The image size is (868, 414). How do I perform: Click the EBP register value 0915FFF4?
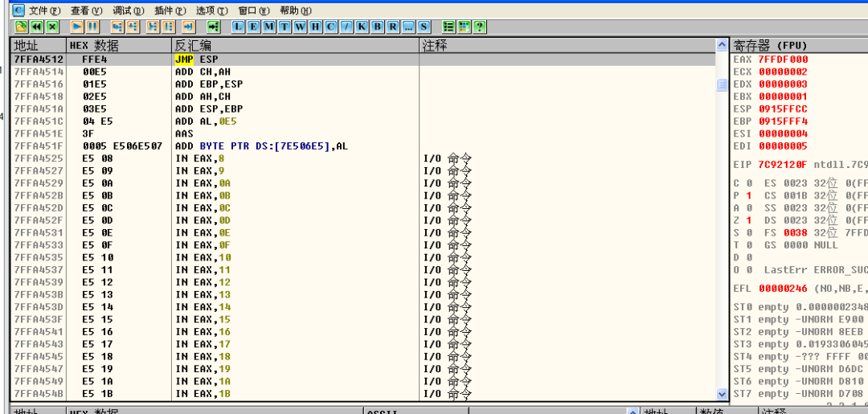click(784, 121)
